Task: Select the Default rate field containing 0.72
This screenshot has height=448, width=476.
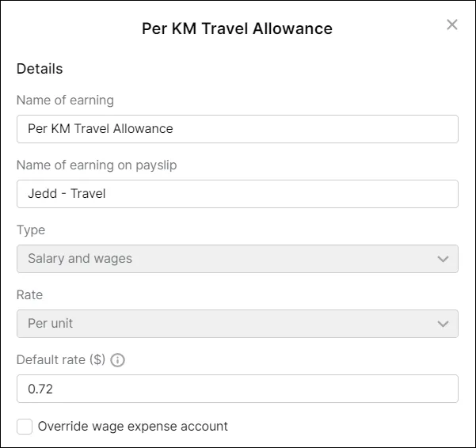Action: point(237,389)
